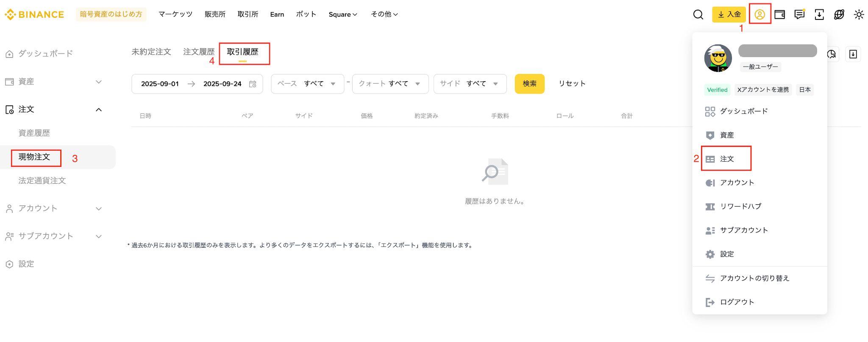Click the icon beside サブアカウント in dropdown menu

point(710,230)
